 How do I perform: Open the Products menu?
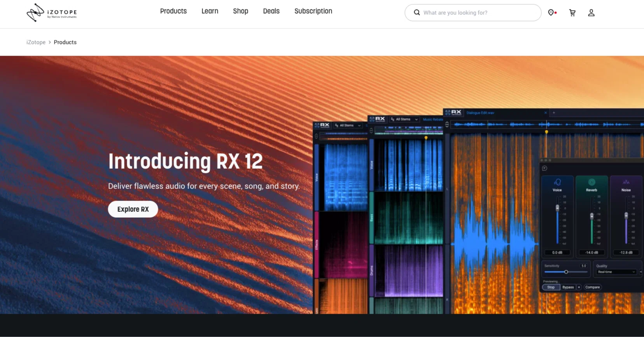[173, 11]
